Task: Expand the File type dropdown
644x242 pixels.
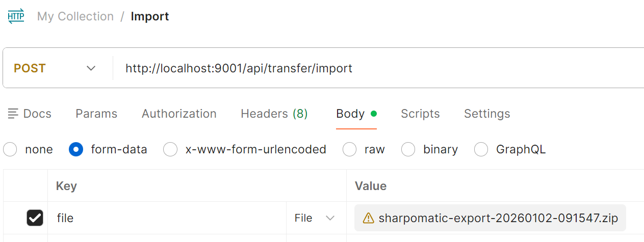Action: (315, 218)
